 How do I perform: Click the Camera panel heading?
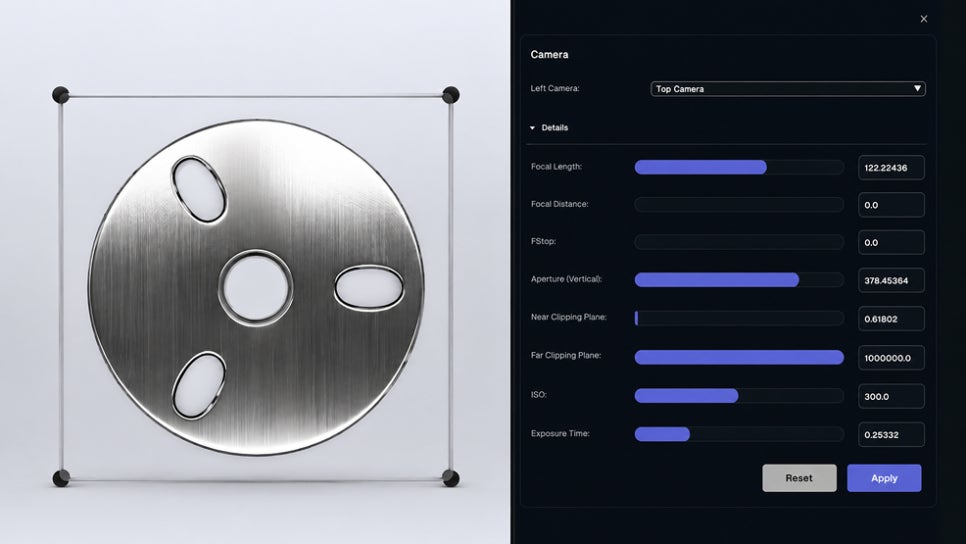(550, 54)
